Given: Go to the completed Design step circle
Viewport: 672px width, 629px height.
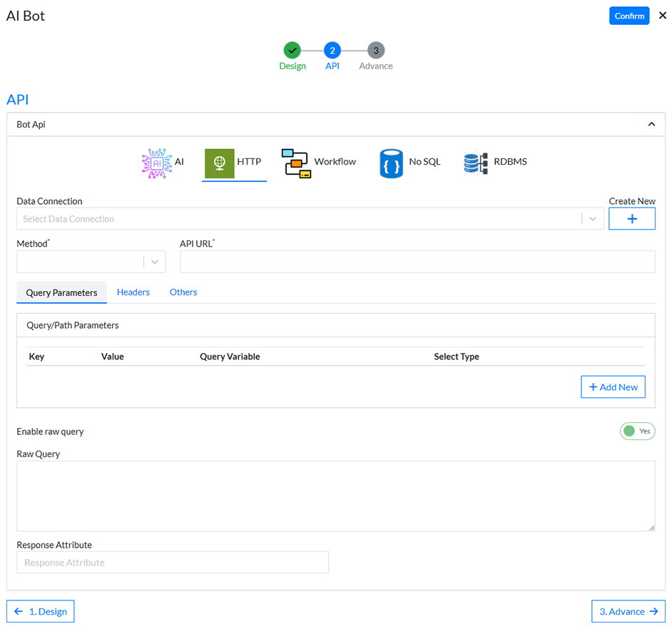Looking at the screenshot, I should [292, 51].
